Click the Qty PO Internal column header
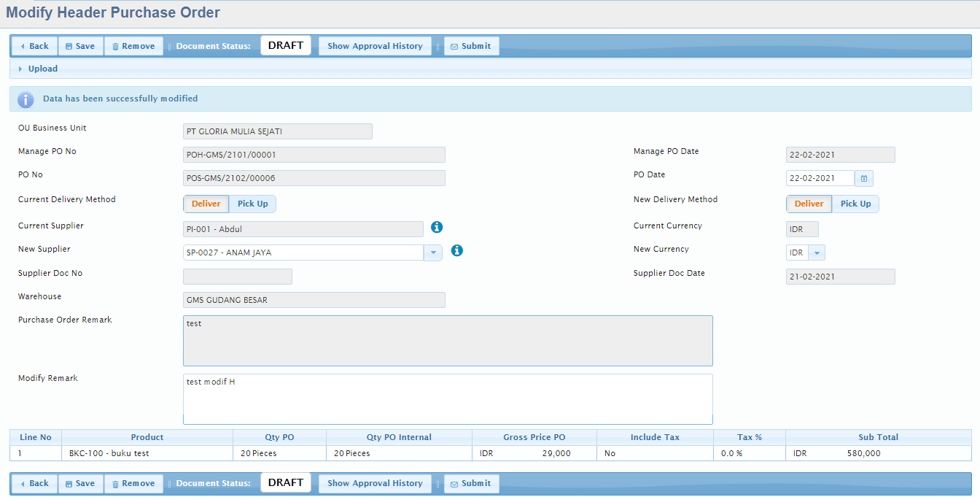 (399, 437)
